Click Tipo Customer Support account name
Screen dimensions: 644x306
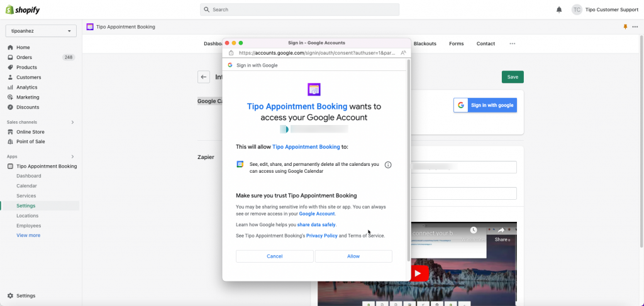tap(611, 9)
